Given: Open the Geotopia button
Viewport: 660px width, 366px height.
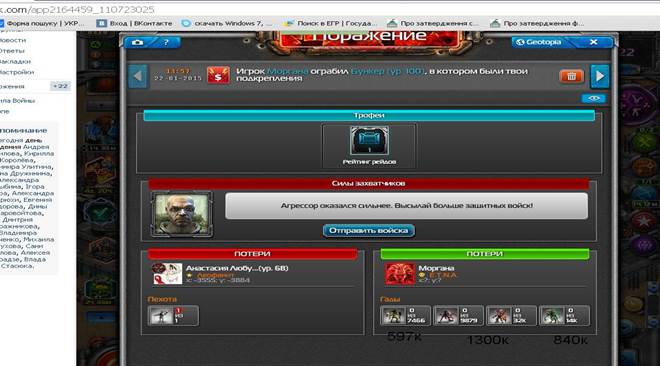Looking at the screenshot, I should [x=538, y=42].
